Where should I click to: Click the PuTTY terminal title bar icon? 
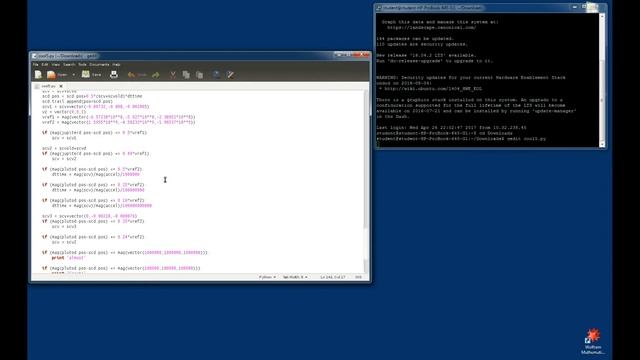coord(379,7)
